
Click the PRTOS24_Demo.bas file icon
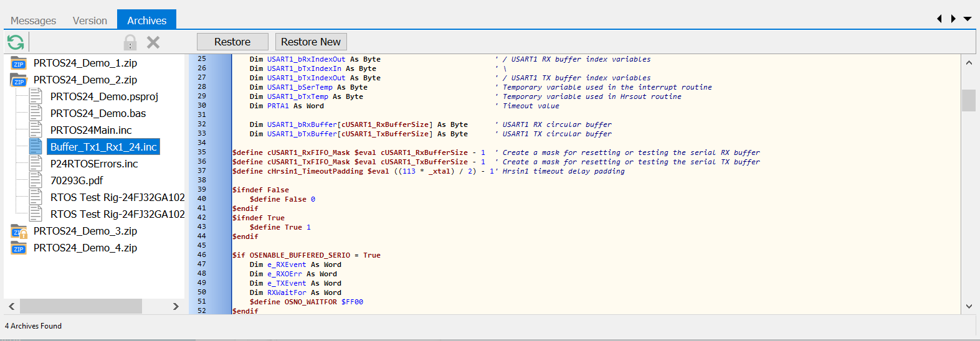pyautogui.click(x=36, y=113)
